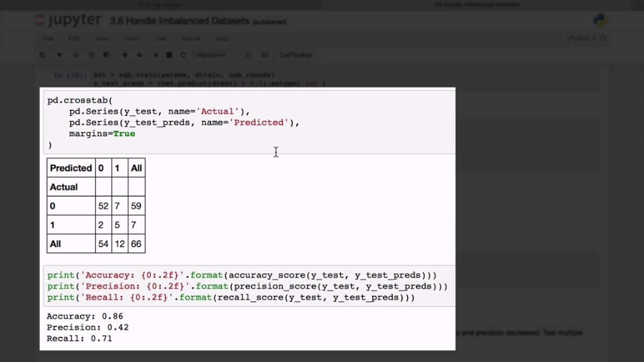644x362 pixels.
Task: Cut the selected cell with the scissors icon
Action: [x=76, y=55]
